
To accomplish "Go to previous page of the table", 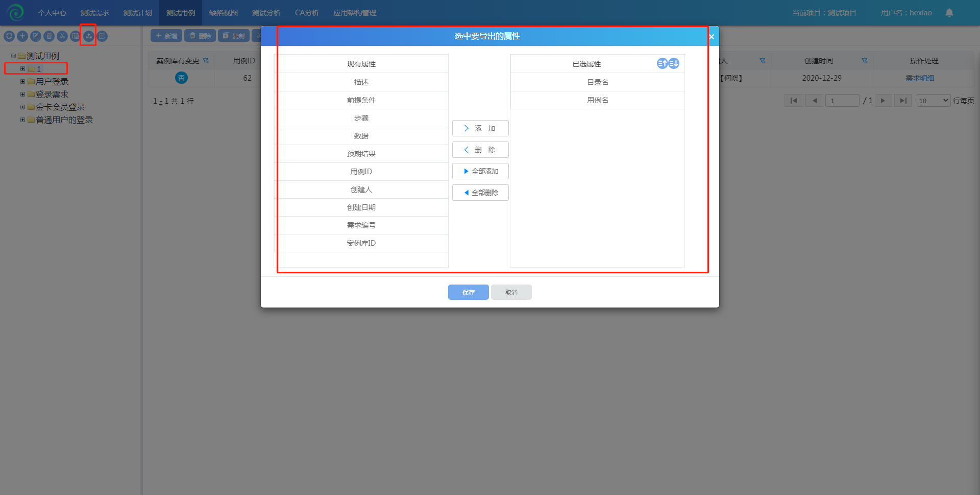I will (814, 101).
